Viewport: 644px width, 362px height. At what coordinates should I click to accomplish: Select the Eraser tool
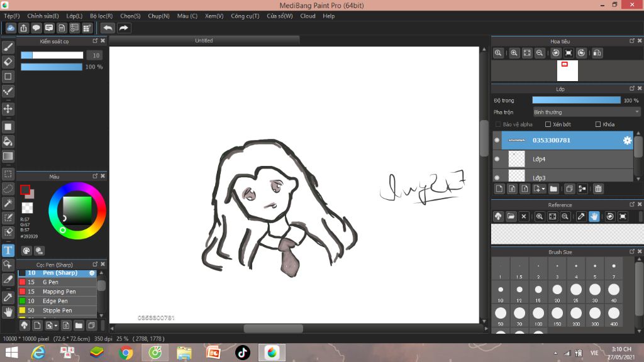tap(8, 62)
